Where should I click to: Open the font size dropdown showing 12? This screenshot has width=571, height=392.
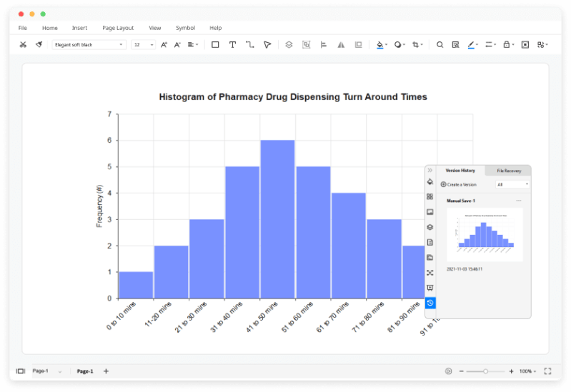click(x=144, y=44)
